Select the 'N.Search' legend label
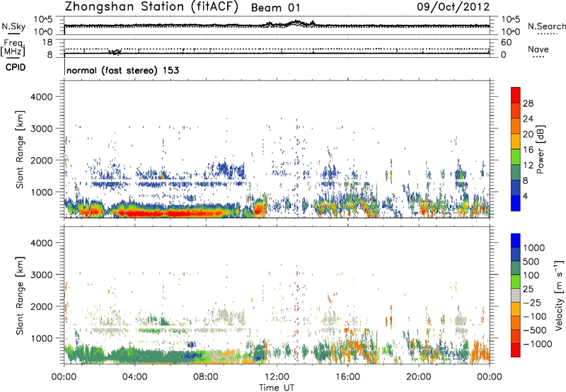 tap(546, 26)
